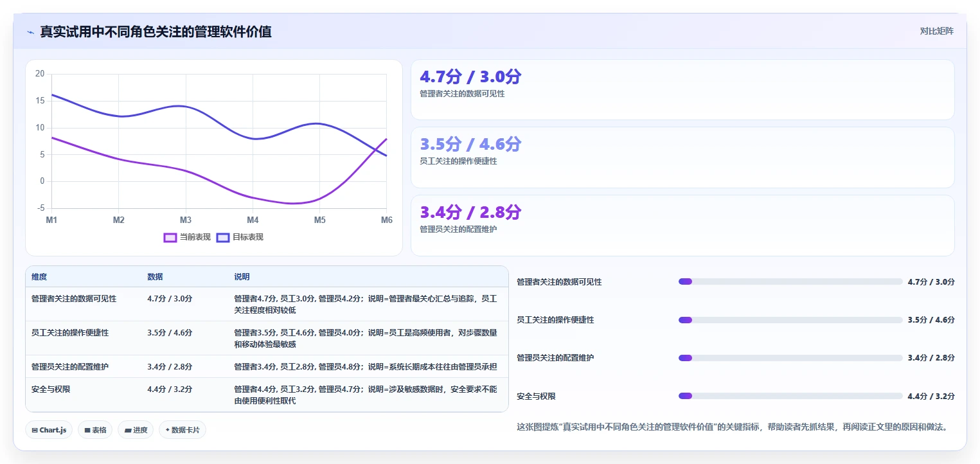Viewport: 980px width, 464px height.
Task: Toggle the 目标表现 legend swatch
Action: (x=223, y=237)
